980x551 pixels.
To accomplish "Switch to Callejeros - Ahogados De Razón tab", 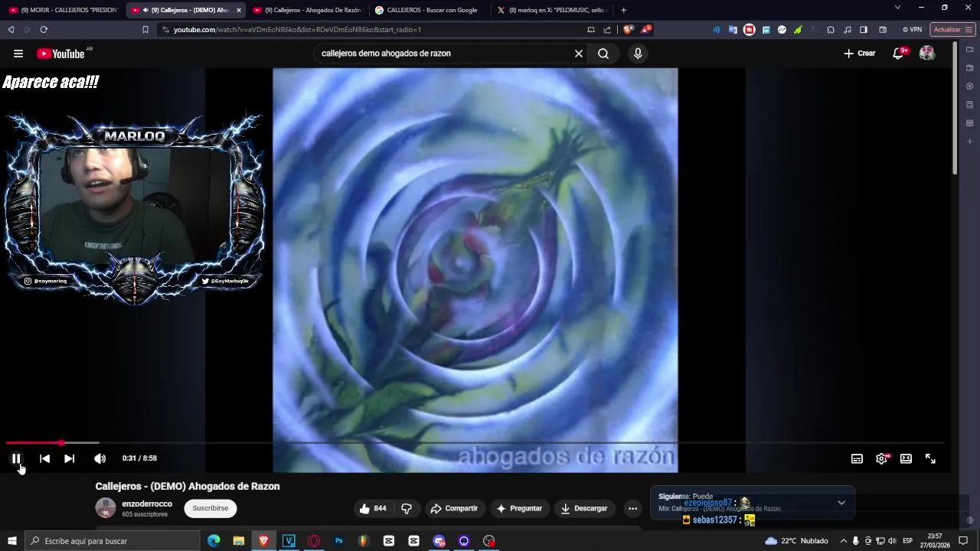I will (307, 10).
